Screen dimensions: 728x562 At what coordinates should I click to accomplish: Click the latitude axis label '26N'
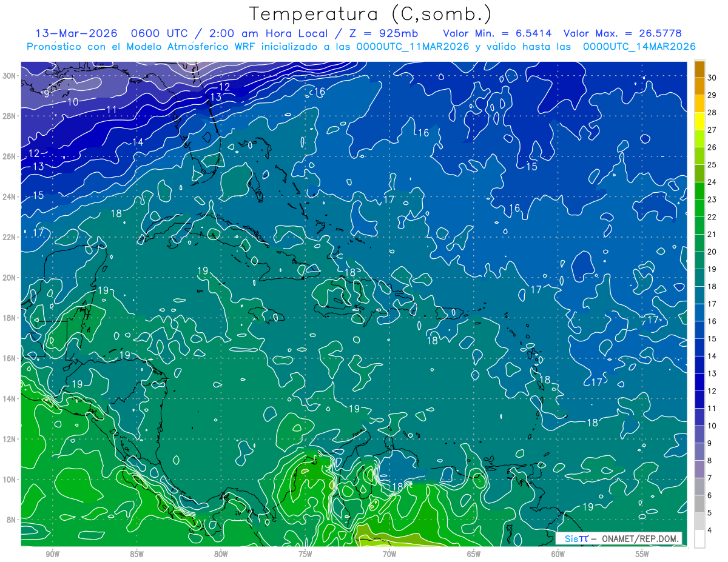pyautogui.click(x=9, y=156)
